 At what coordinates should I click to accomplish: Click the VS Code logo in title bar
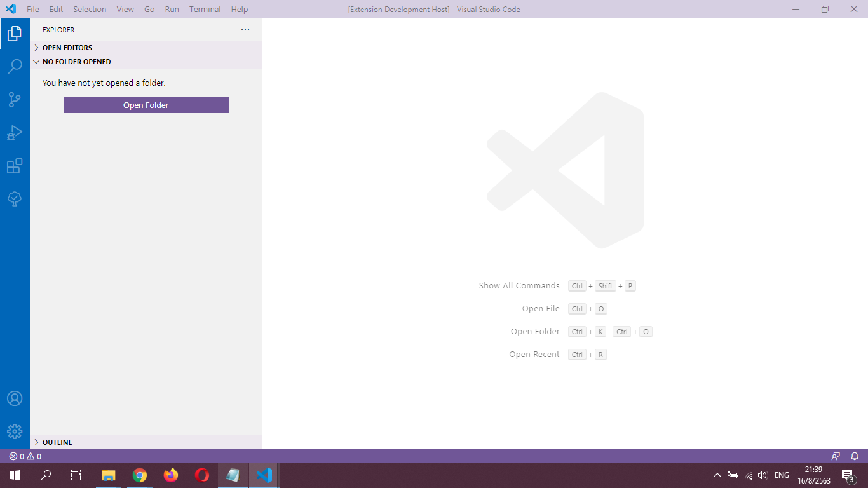(11, 9)
